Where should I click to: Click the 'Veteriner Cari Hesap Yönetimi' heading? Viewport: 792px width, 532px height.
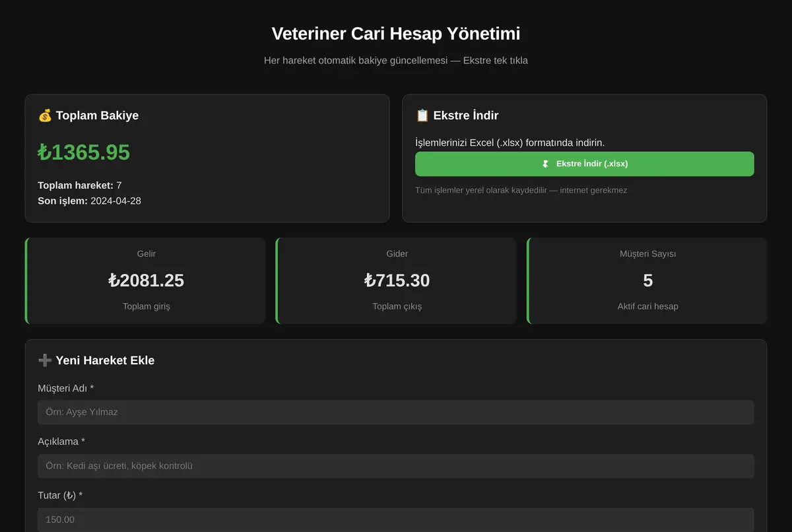pos(396,34)
